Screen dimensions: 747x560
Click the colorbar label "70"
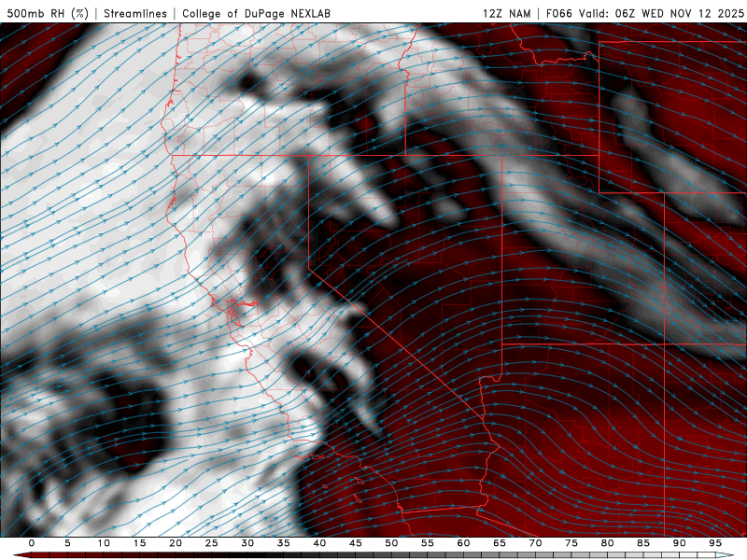tap(535, 543)
